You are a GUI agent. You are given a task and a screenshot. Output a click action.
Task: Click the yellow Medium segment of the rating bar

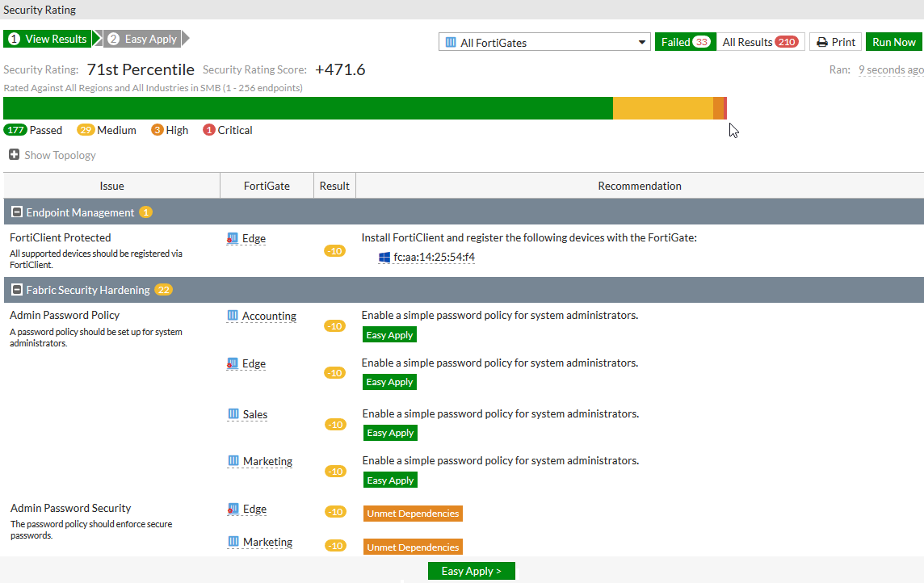point(663,108)
